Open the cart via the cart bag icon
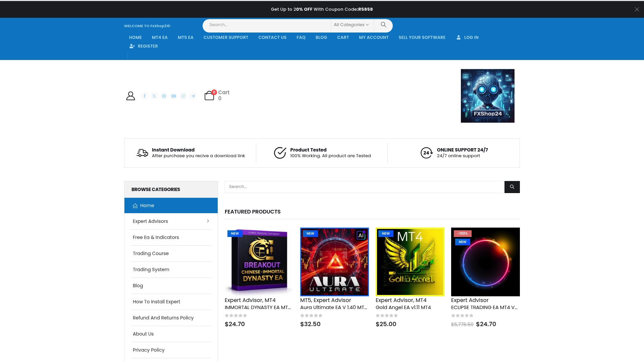The width and height of the screenshot is (644, 362). (209, 96)
